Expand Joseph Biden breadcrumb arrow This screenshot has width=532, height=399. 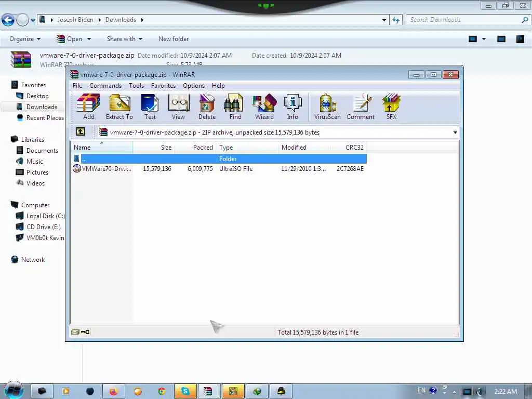point(99,20)
